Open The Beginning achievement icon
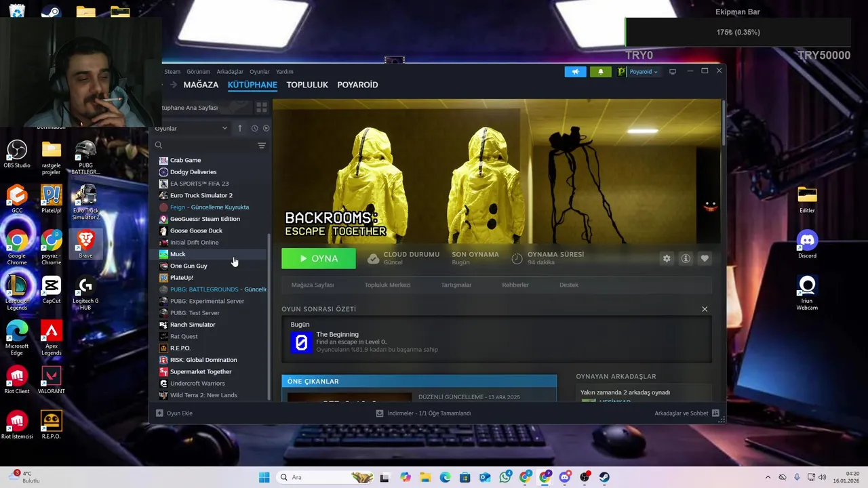The image size is (868, 488). pos(301,342)
